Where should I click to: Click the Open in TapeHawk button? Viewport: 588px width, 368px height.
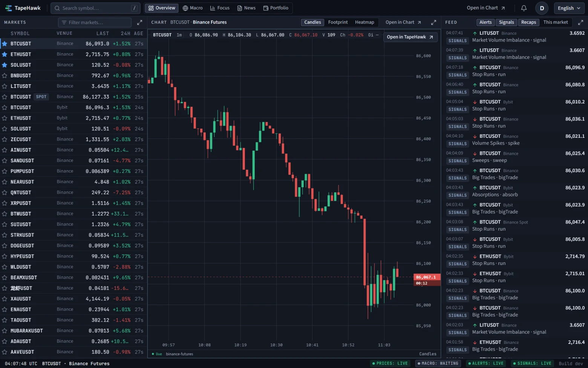[410, 37]
